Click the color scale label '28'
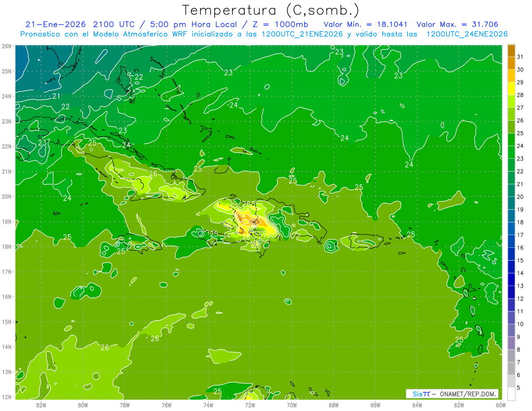 point(520,95)
